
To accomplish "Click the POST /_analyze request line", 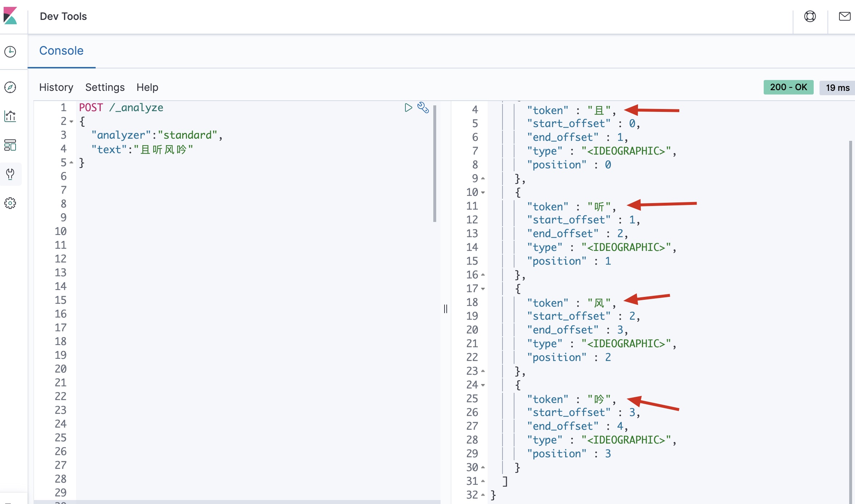I will pos(121,108).
